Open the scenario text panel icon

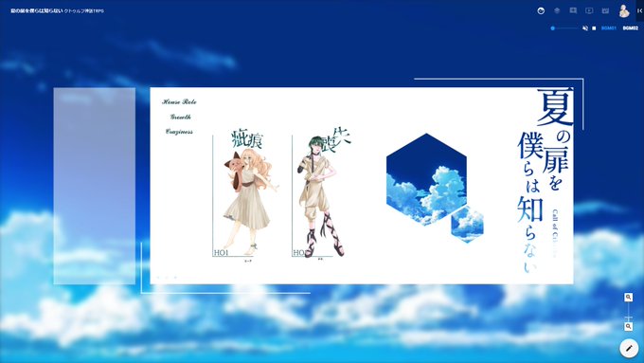[573, 10]
